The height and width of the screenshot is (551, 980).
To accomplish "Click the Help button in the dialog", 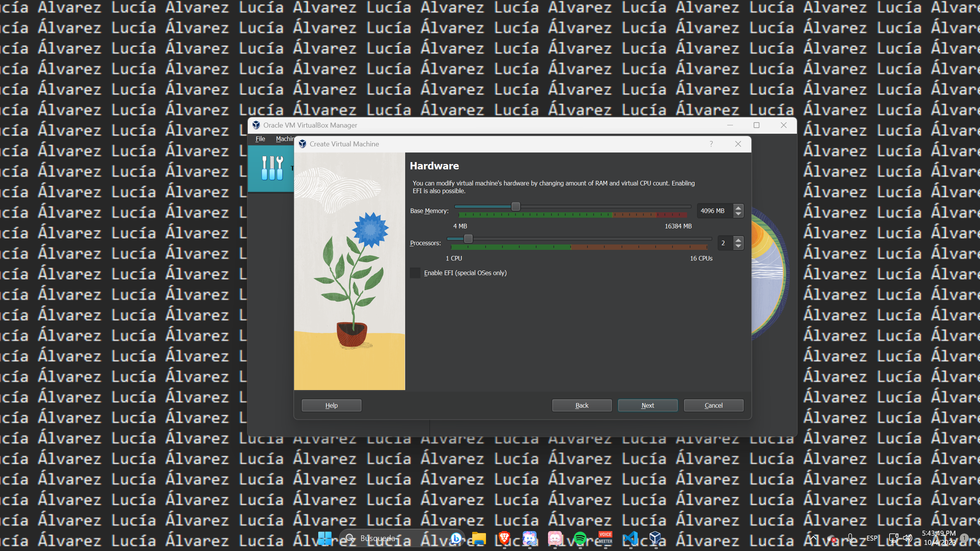I will click(x=331, y=405).
